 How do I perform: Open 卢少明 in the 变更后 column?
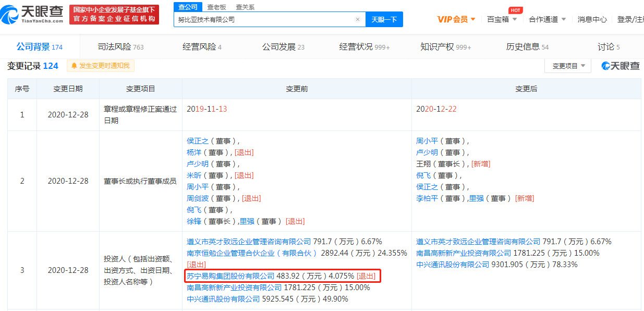pyautogui.click(x=427, y=152)
